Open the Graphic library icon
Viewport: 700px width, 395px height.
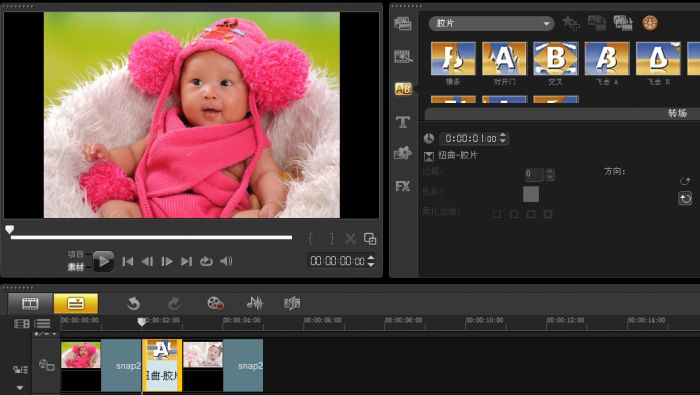[403, 153]
